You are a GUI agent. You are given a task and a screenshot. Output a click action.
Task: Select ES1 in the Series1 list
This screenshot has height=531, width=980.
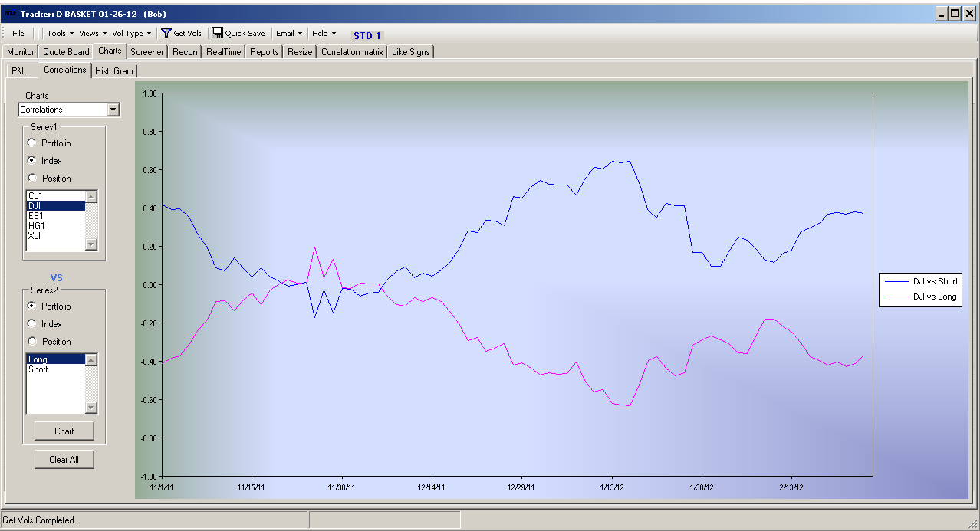pyautogui.click(x=55, y=216)
